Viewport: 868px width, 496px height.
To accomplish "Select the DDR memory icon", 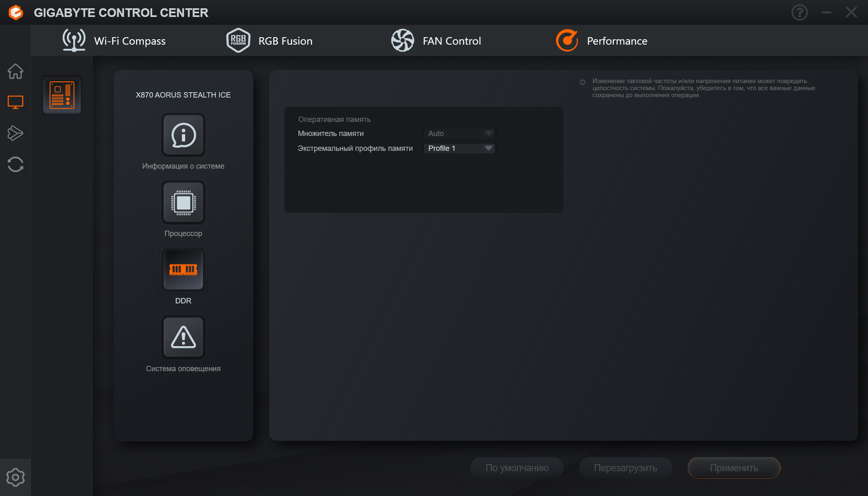I will (183, 270).
